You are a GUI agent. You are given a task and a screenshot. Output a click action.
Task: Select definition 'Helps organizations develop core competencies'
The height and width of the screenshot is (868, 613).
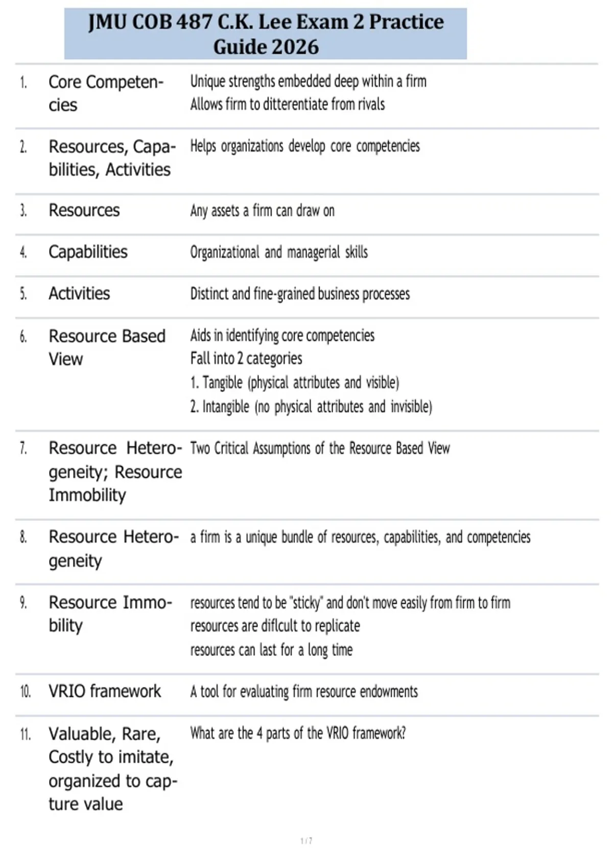(x=305, y=146)
